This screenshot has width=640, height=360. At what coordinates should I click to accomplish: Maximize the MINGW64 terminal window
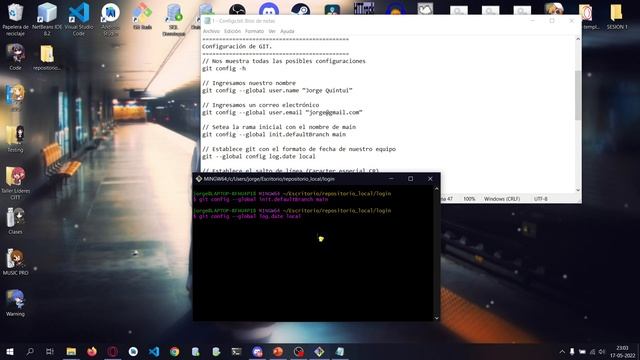point(411,179)
